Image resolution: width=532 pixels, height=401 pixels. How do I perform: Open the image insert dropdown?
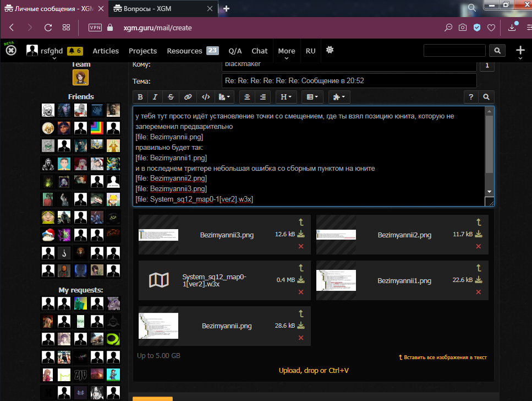click(x=224, y=97)
